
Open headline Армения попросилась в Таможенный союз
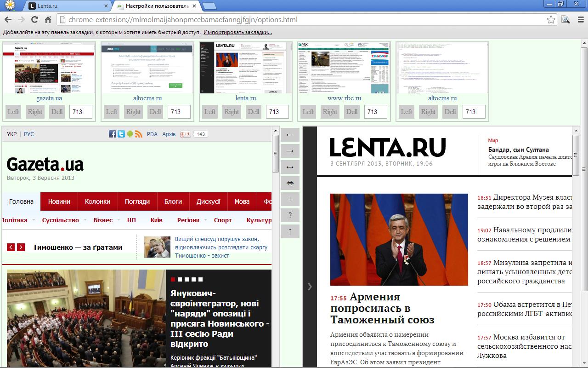coord(382,308)
